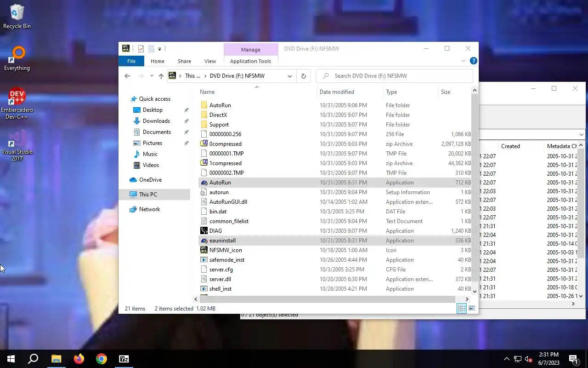Image resolution: width=588 pixels, height=368 pixels.
Task: Click the Properties quick access toolbar icon
Action: pyautogui.click(x=141, y=49)
